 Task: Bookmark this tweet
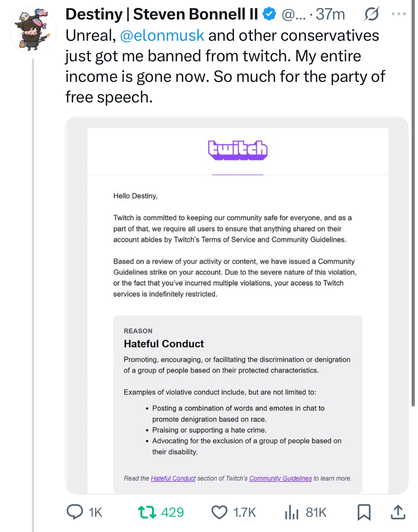[x=364, y=512]
